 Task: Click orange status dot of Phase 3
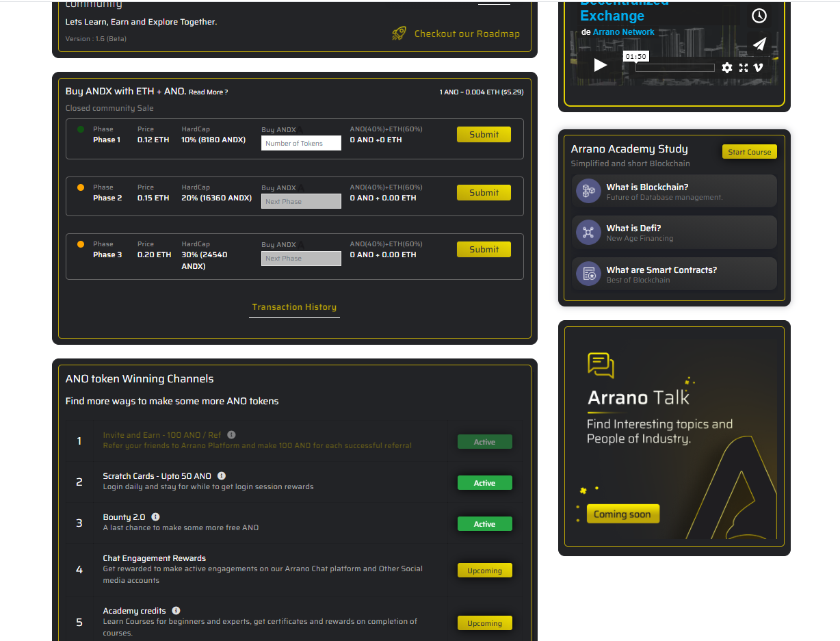(x=81, y=244)
